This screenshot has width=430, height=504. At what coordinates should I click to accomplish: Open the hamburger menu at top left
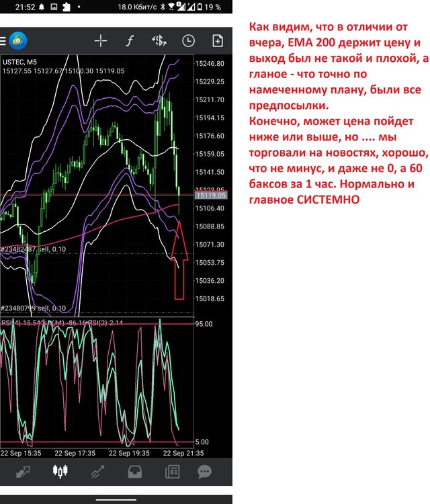tap(3, 41)
